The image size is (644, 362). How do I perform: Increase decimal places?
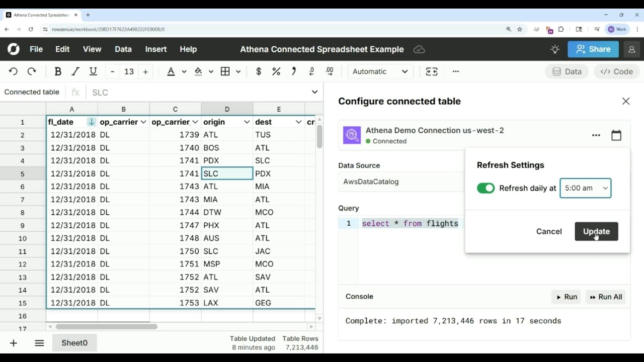coord(330,71)
